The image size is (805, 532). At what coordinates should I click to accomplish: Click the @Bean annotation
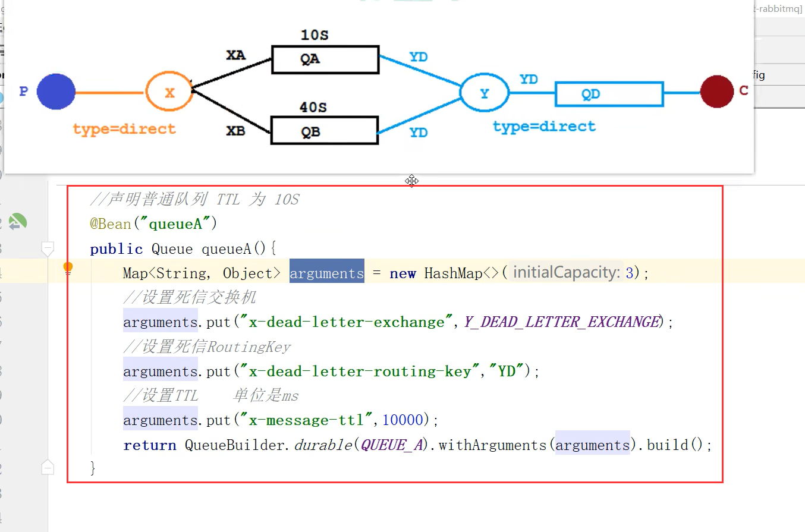click(110, 223)
